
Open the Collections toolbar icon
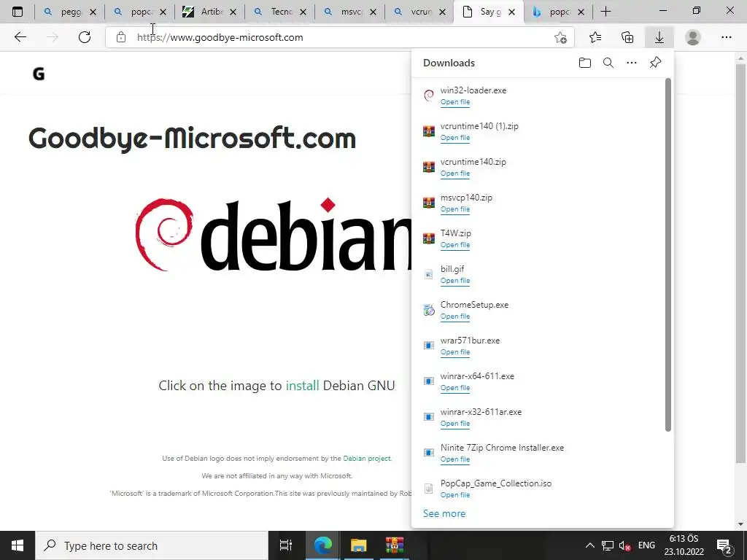click(x=627, y=37)
